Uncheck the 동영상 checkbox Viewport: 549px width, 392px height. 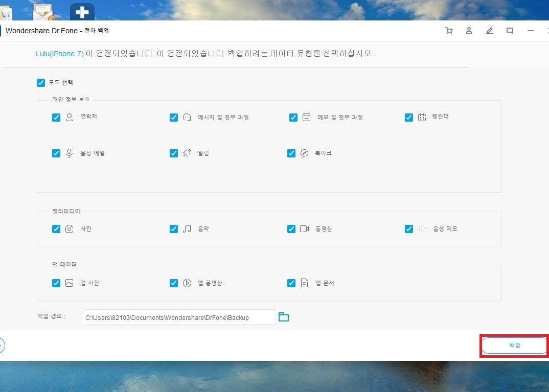[x=291, y=228]
